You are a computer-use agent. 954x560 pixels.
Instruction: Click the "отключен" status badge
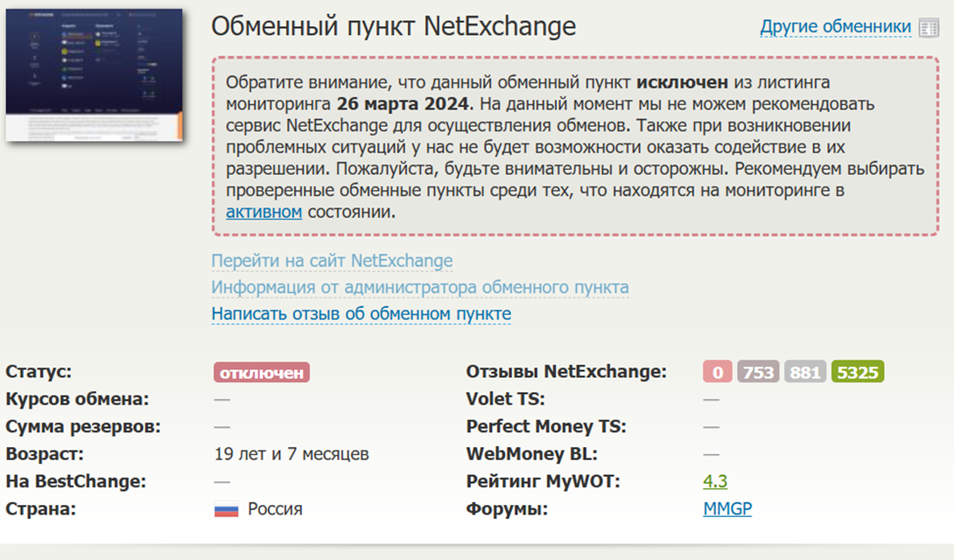coord(259,371)
